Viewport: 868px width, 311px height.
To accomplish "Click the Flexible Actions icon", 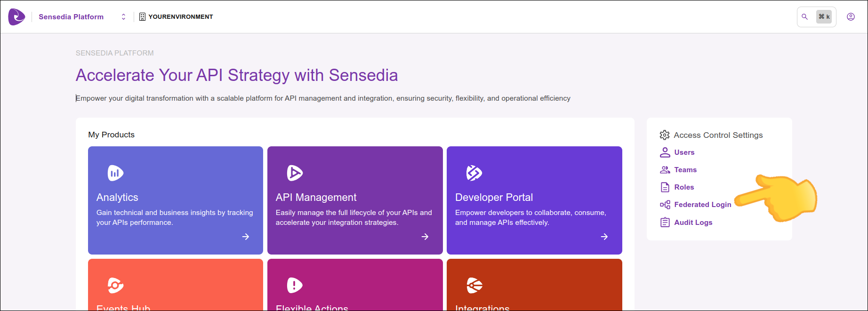I will (x=295, y=285).
